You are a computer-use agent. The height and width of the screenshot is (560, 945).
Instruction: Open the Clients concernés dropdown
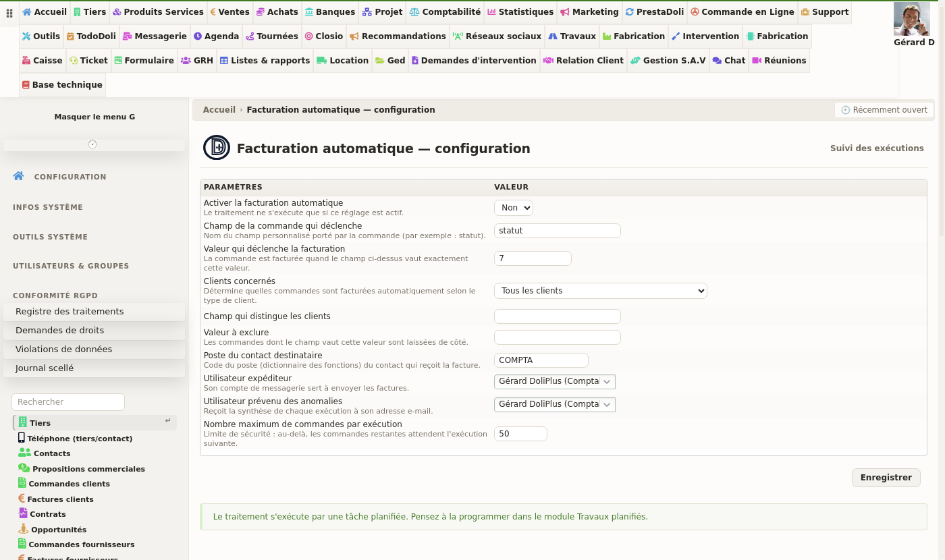tap(601, 291)
